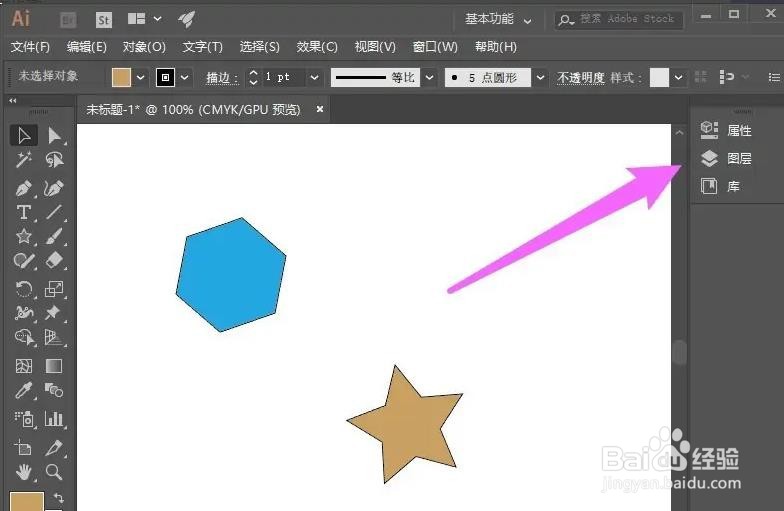Open the 基本功能 workspace switcher
This screenshot has height=511, width=784.
coord(498,20)
